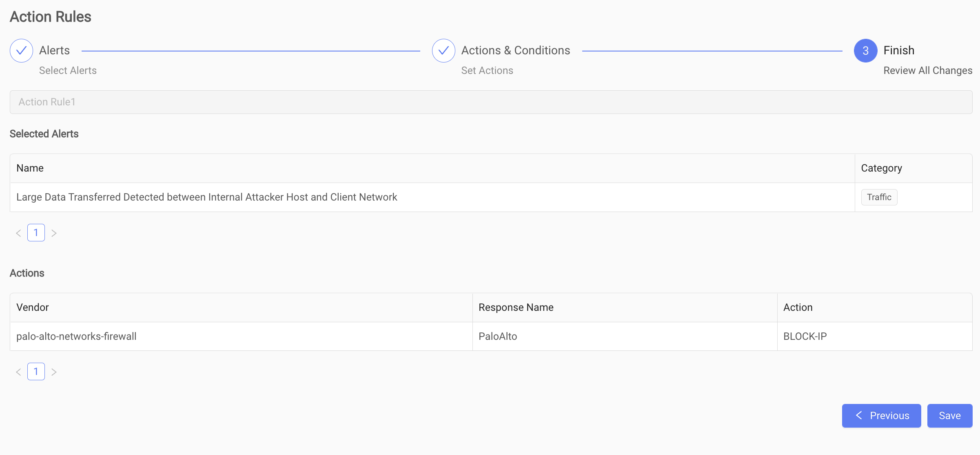The height and width of the screenshot is (455, 980).
Task: Click the Action Rule1 name field
Action: coord(491,102)
